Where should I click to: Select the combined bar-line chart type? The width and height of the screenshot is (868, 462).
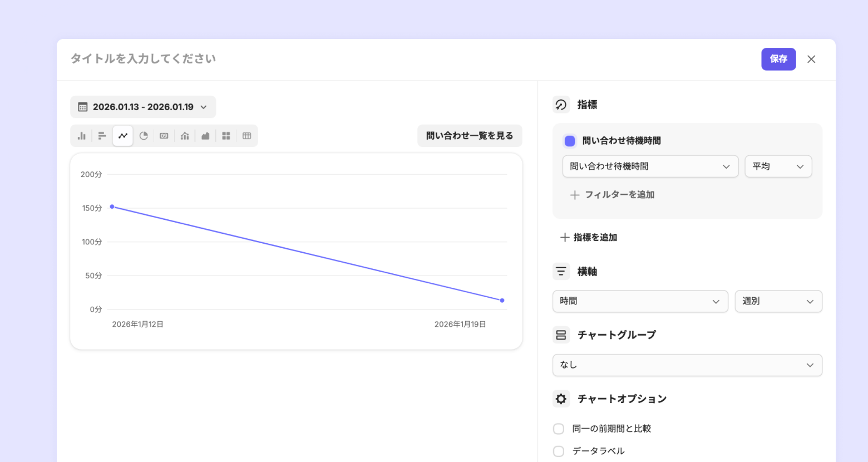coord(185,136)
